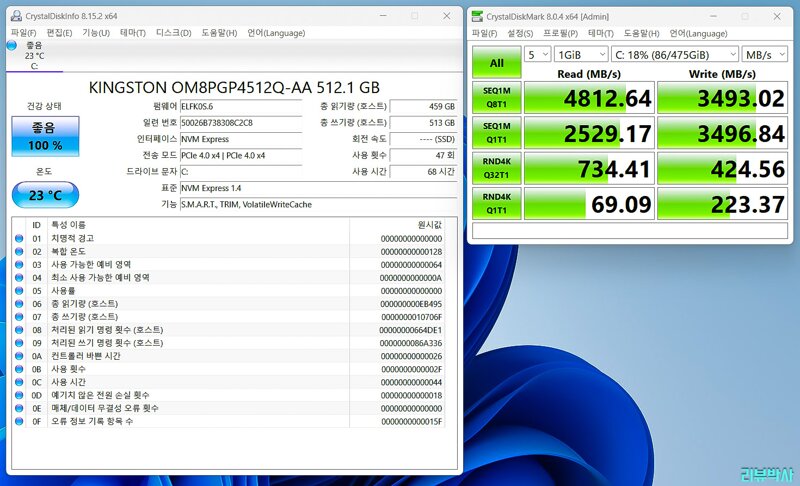
Task: Click status orb for 0D 예기치 않은 전원 손실 횟수
Action: 19,395
